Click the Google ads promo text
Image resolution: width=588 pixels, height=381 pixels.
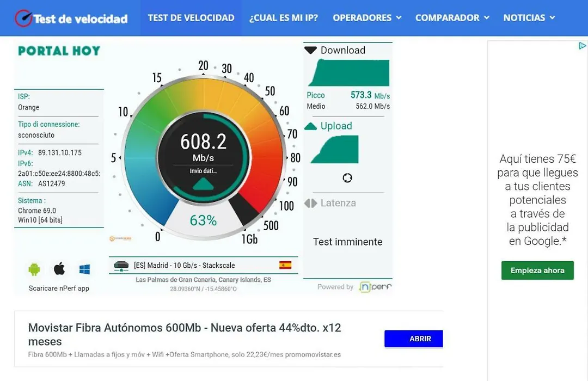point(537,200)
